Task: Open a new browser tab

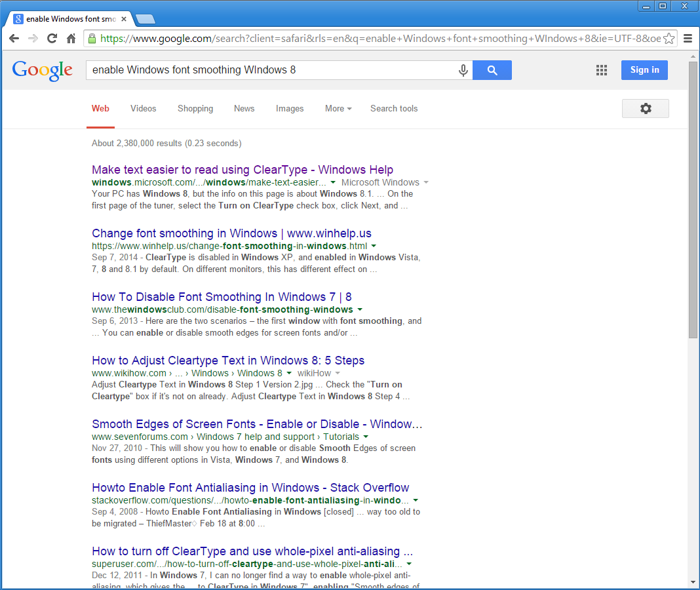Action: coord(146,19)
